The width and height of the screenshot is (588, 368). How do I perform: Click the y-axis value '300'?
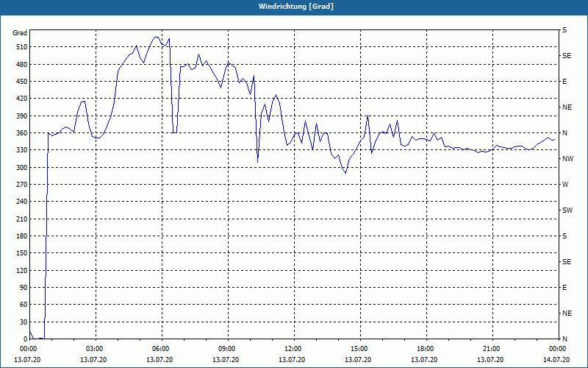point(22,168)
